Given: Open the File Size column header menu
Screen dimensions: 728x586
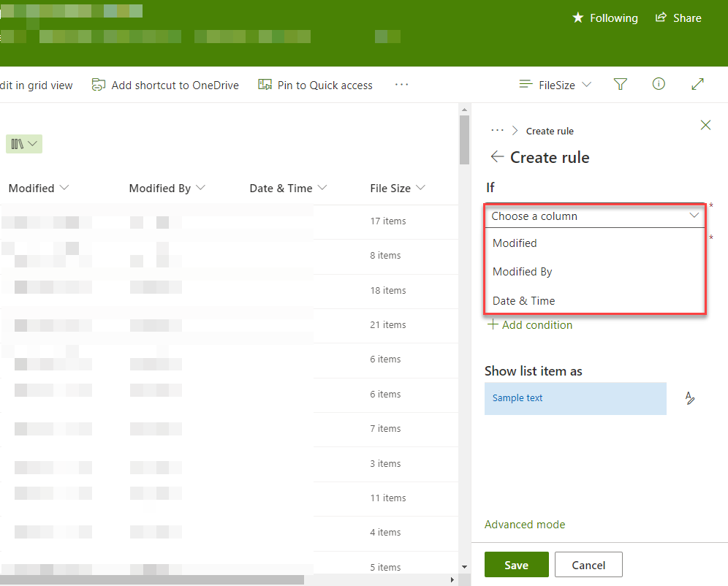Looking at the screenshot, I should pyautogui.click(x=398, y=188).
